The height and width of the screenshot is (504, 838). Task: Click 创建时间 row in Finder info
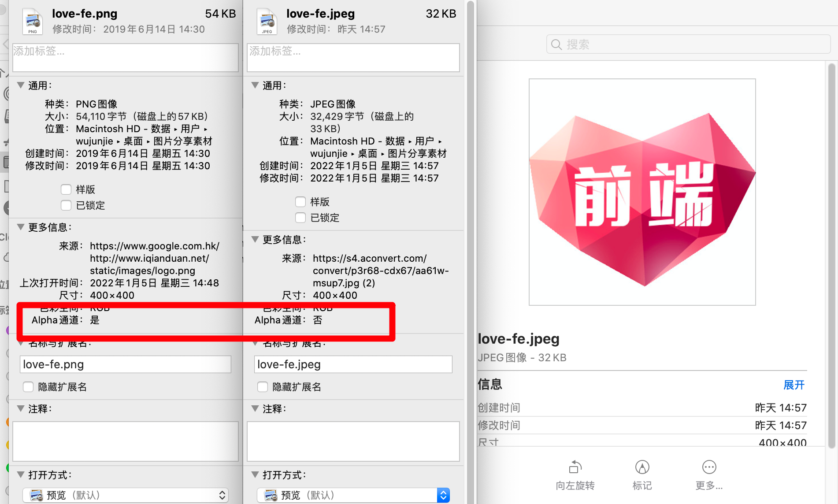click(x=642, y=408)
